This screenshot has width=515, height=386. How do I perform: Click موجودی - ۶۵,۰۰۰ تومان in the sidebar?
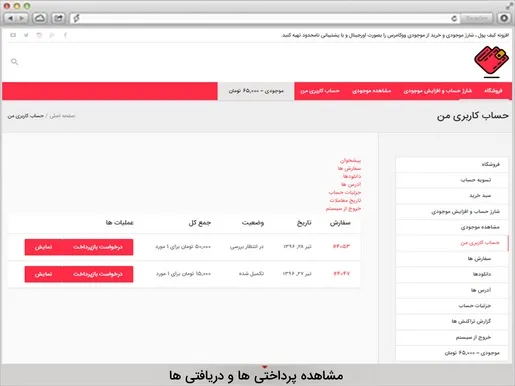pyautogui.click(x=452, y=353)
